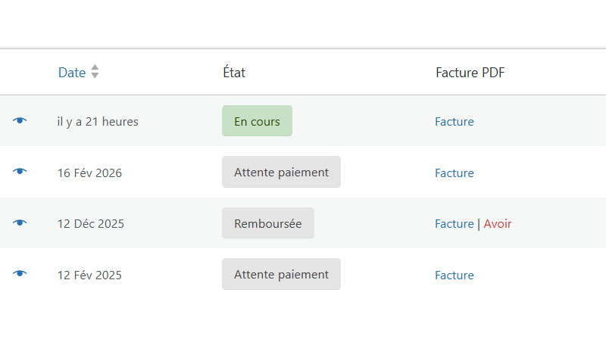Click the 'En cours' status badge
606x364 pixels.
pos(257,121)
